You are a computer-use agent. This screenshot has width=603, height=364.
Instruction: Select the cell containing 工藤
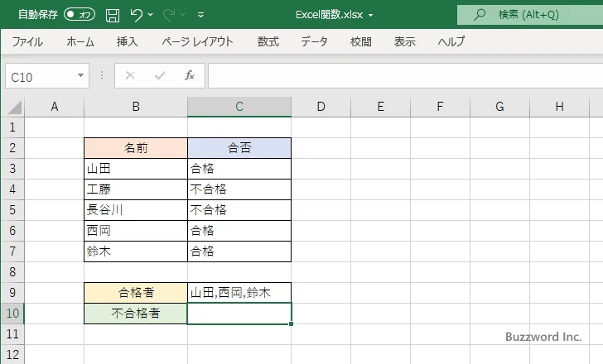(136, 189)
